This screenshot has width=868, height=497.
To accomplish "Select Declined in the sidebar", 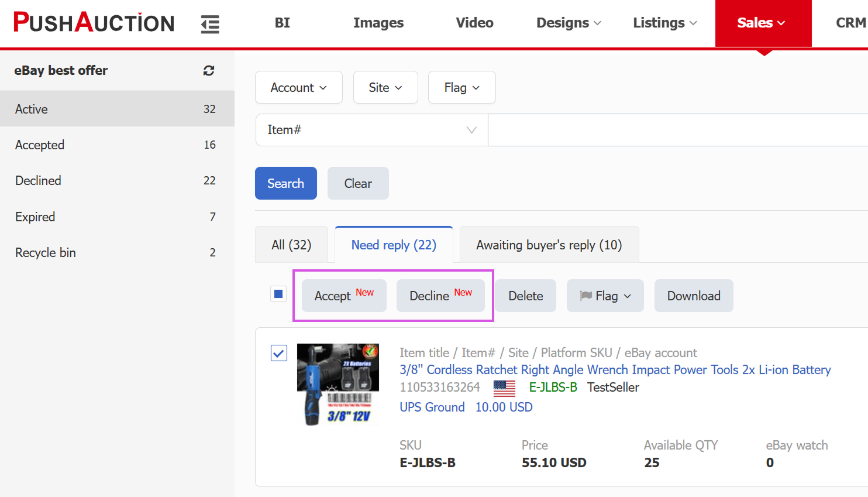I will (39, 181).
